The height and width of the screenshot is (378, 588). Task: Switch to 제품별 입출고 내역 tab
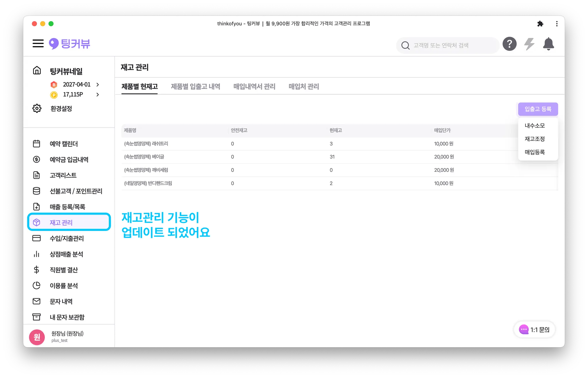[x=195, y=86]
